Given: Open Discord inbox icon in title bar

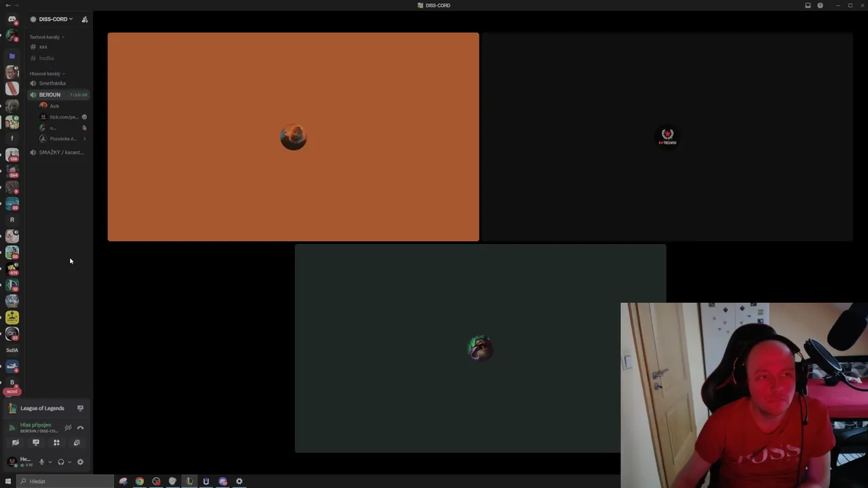Looking at the screenshot, I should [x=808, y=5].
